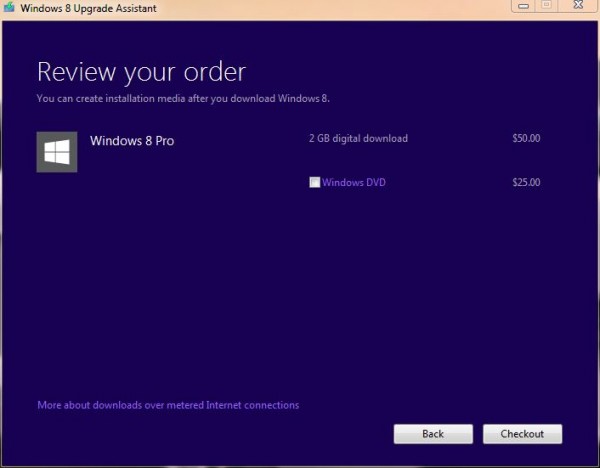Proceed with the Checkout button
Screen dimensions: 600x468
(522, 434)
